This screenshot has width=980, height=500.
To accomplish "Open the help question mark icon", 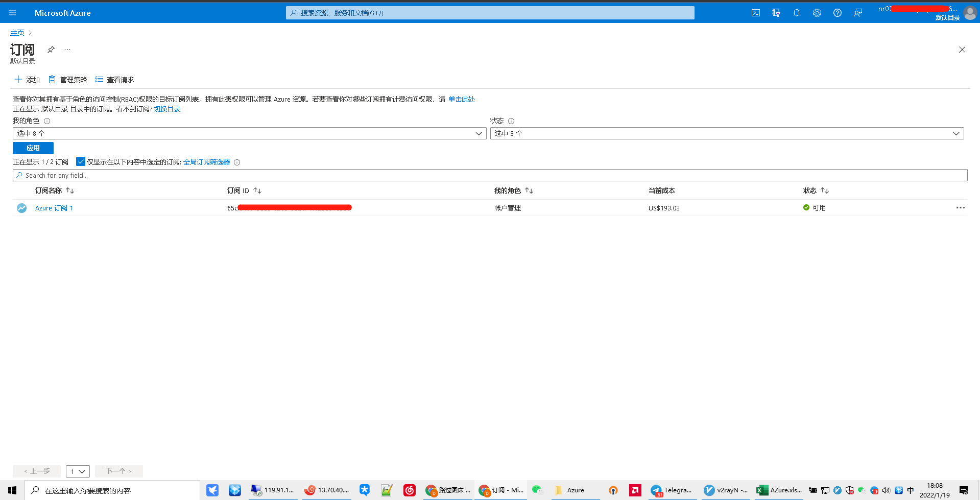I will pyautogui.click(x=838, y=13).
